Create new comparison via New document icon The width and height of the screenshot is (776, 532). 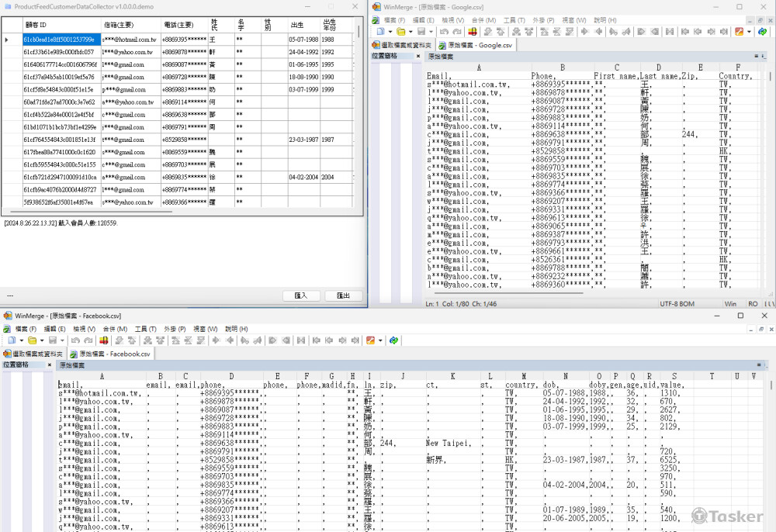click(380, 32)
